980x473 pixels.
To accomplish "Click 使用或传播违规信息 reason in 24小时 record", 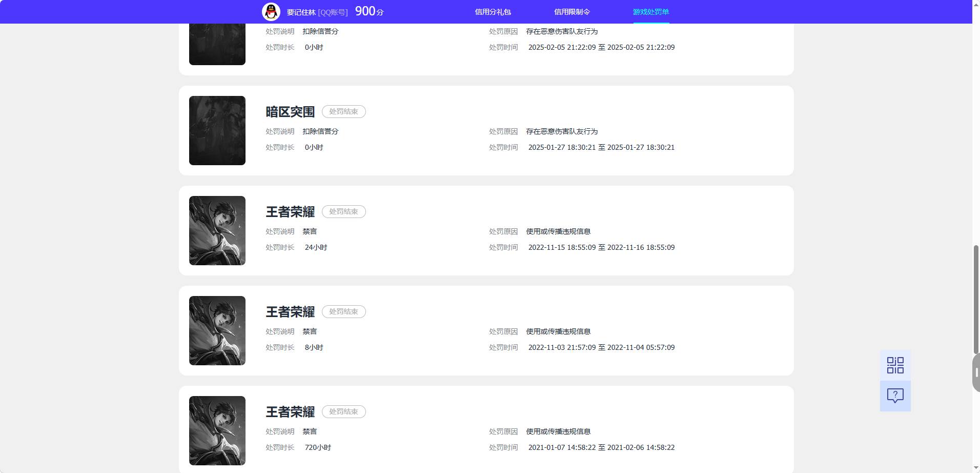I will pos(558,231).
